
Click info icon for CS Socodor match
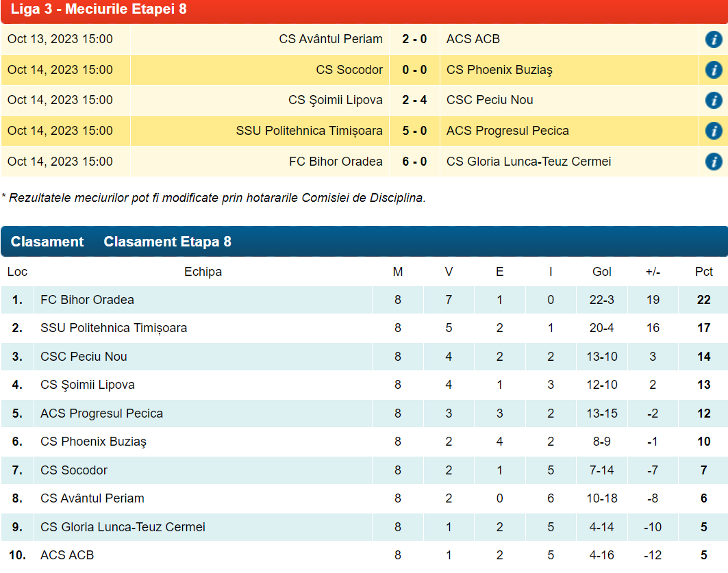click(x=713, y=70)
